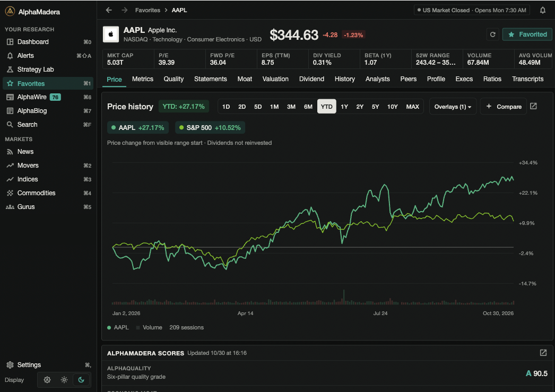Select the 1D time range

(x=226, y=107)
